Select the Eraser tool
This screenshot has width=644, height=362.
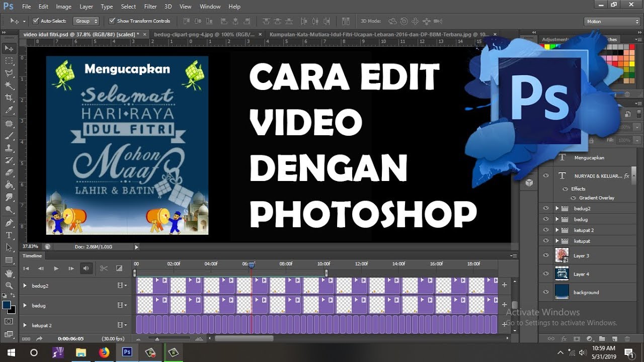coord(9,172)
